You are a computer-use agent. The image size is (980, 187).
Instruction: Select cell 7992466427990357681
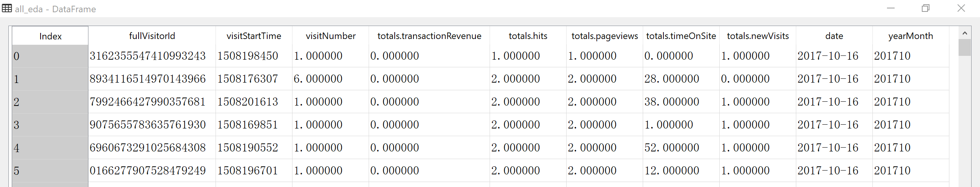click(x=152, y=102)
